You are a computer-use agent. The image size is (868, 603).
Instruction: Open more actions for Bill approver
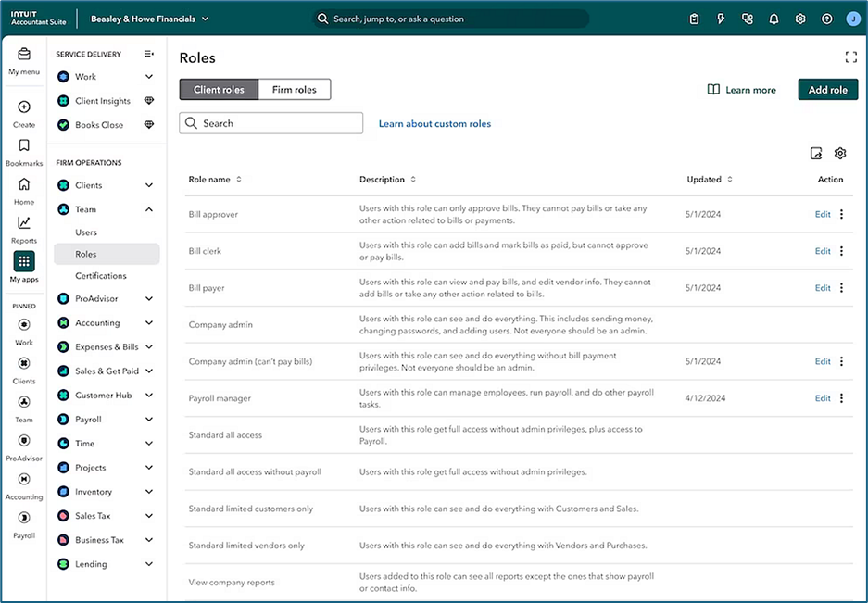tap(841, 215)
